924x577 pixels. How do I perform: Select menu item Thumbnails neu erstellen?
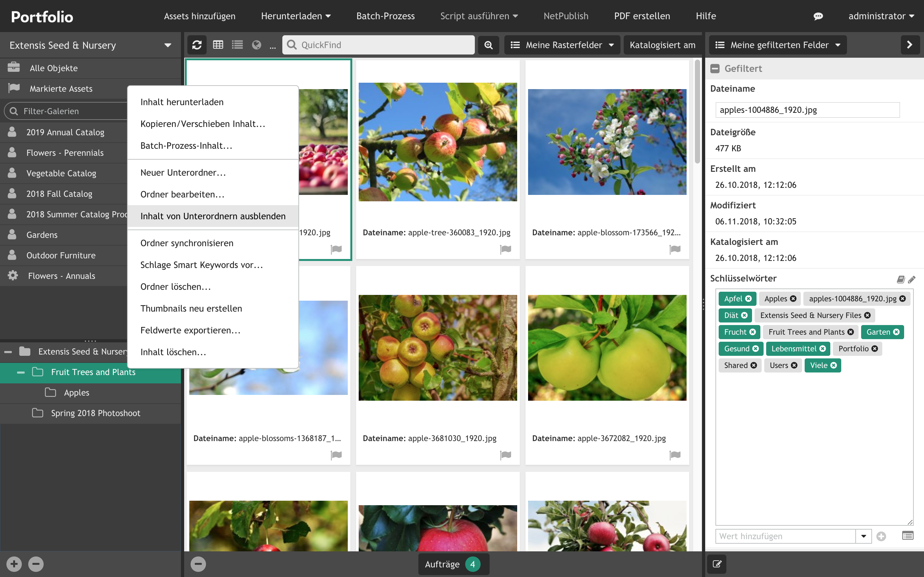click(191, 308)
